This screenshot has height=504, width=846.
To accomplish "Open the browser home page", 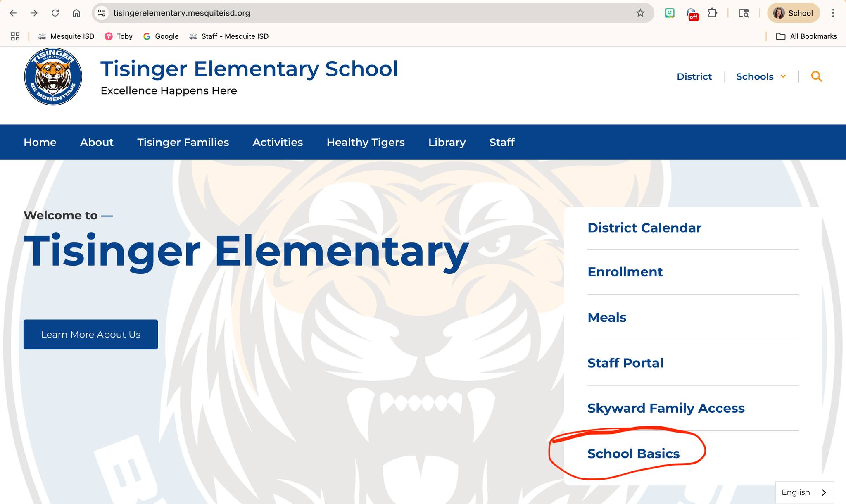I will [76, 13].
